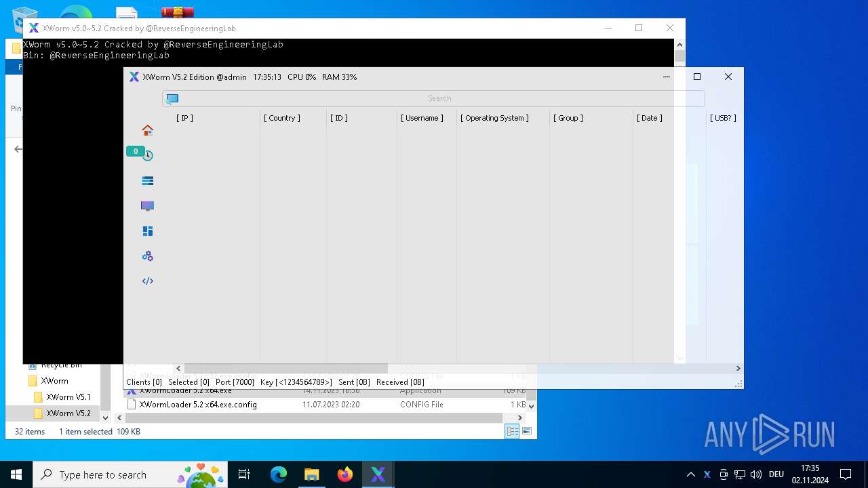Viewport: 868px width, 488px height.
Task: Select the blue stacked-bars sidebar icon
Action: (x=147, y=181)
